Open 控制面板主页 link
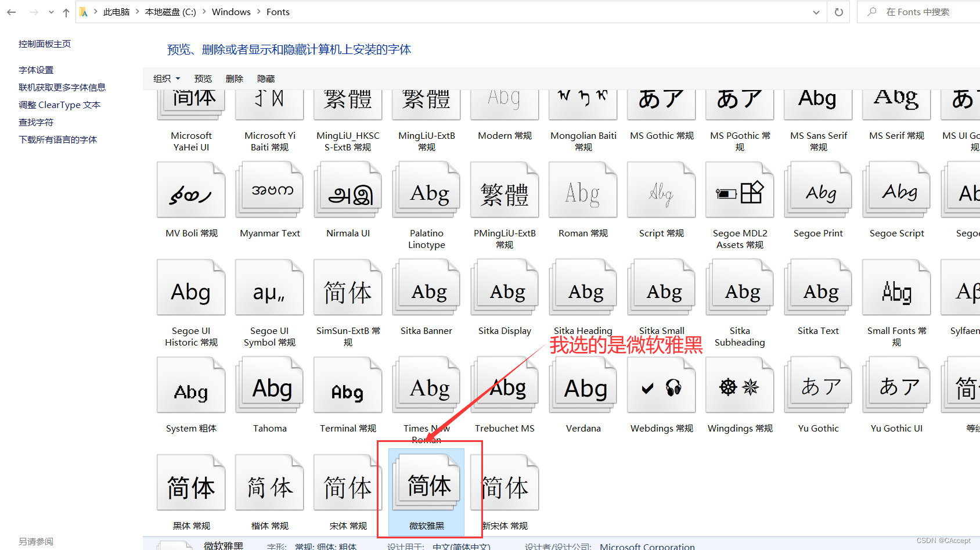 [x=45, y=44]
